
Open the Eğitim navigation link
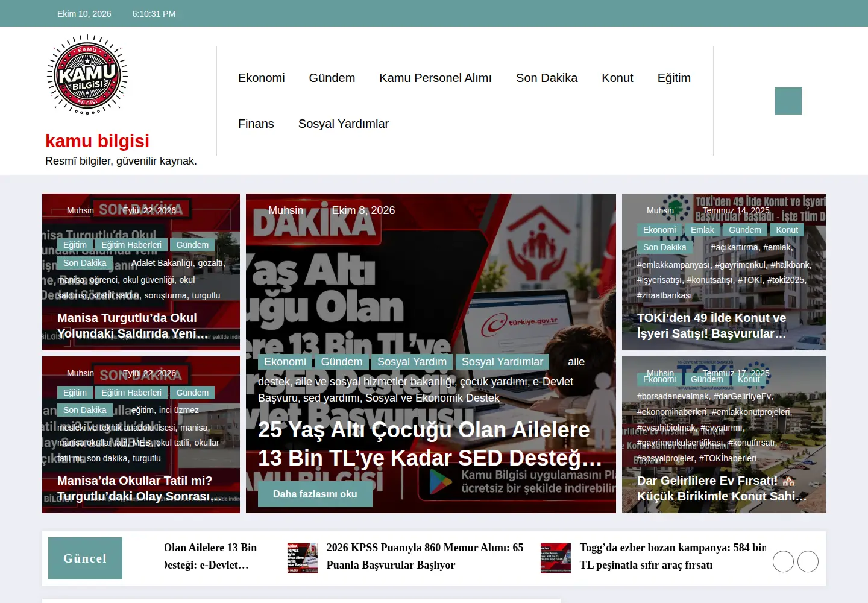coord(674,78)
